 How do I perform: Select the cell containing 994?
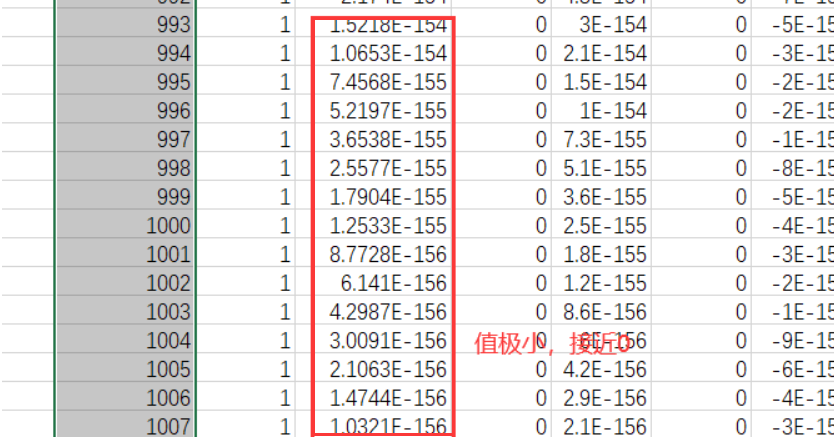126,53
